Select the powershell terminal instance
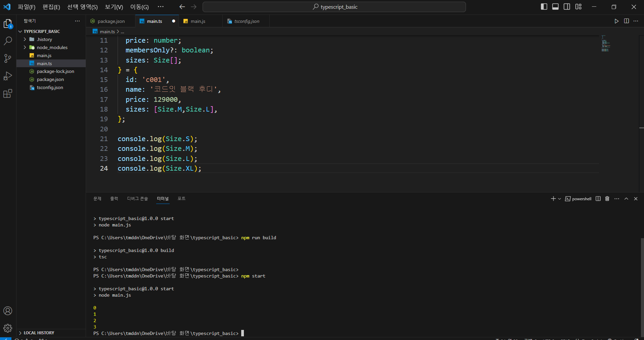 (x=578, y=199)
